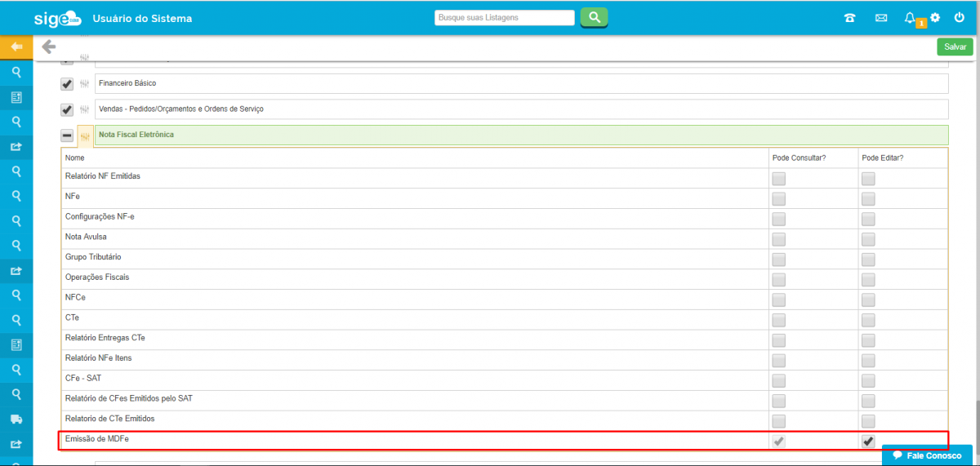Click the Usuário do Sistema title

pyautogui.click(x=143, y=18)
